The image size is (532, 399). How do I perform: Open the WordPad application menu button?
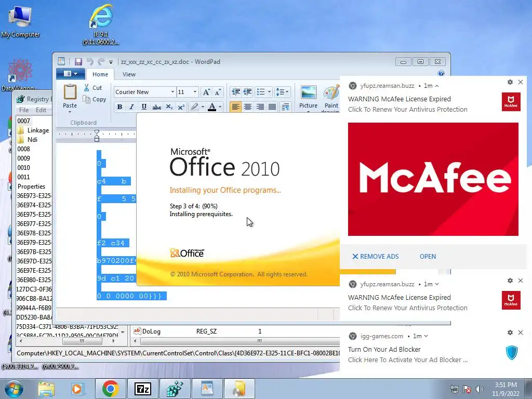[x=70, y=74]
